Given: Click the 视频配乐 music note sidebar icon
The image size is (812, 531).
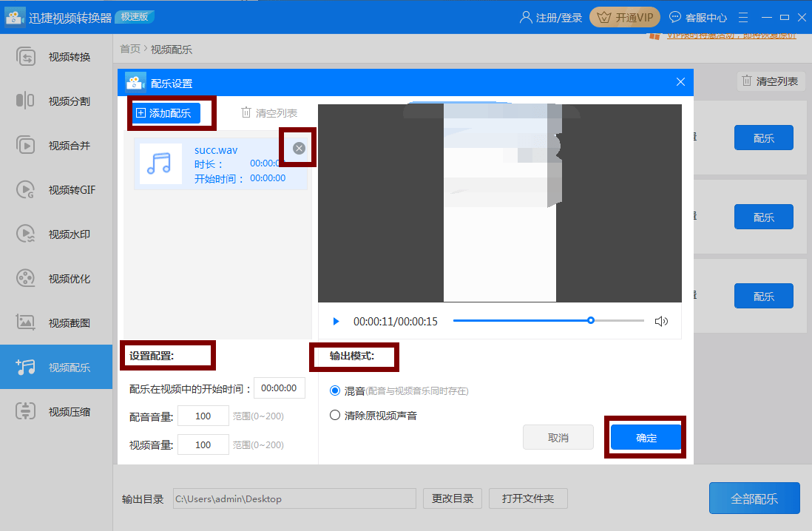Looking at the screenshot, I should coord(25,367).
